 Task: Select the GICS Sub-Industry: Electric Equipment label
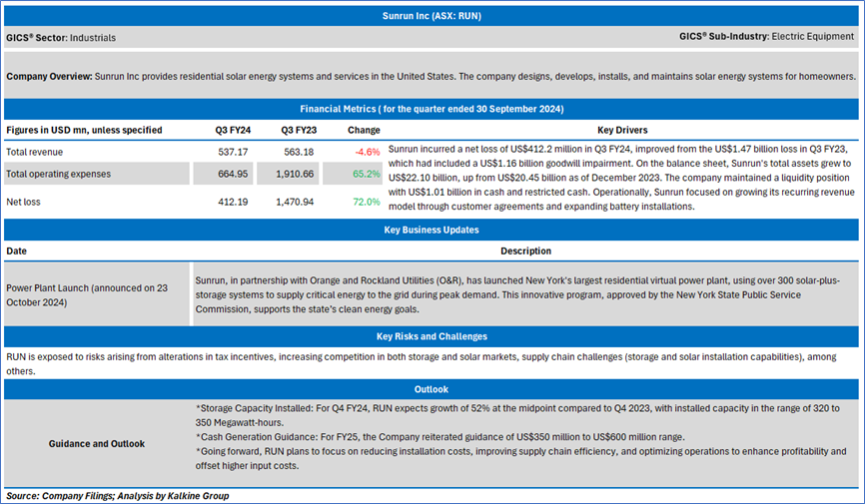tap(766, 36)
